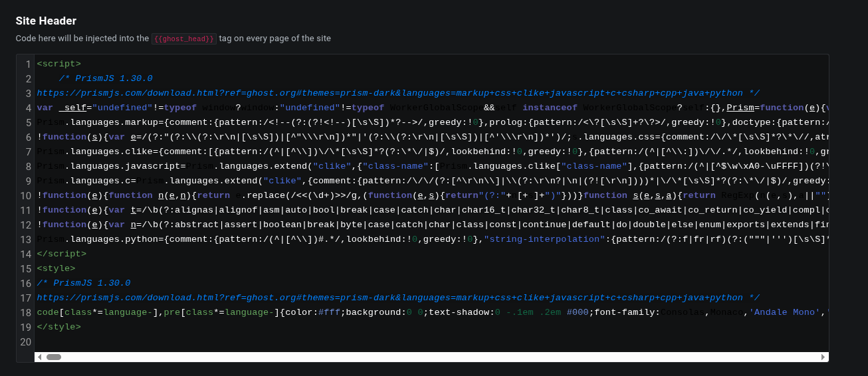Click the horizontal scrollbar left arrow
868x376 pixels.
click(x=39, y=357)
